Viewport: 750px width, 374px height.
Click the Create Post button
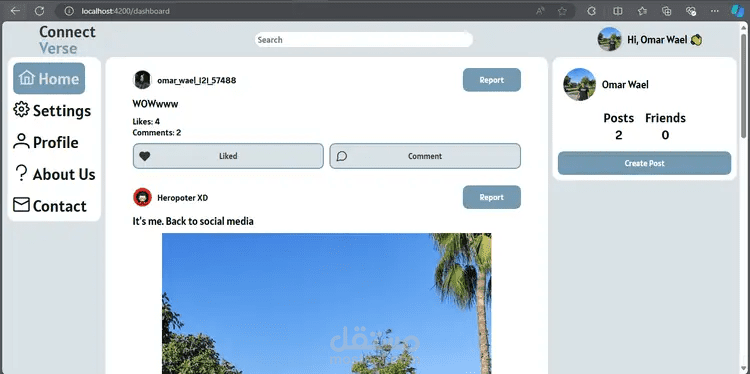click(644, 163)
